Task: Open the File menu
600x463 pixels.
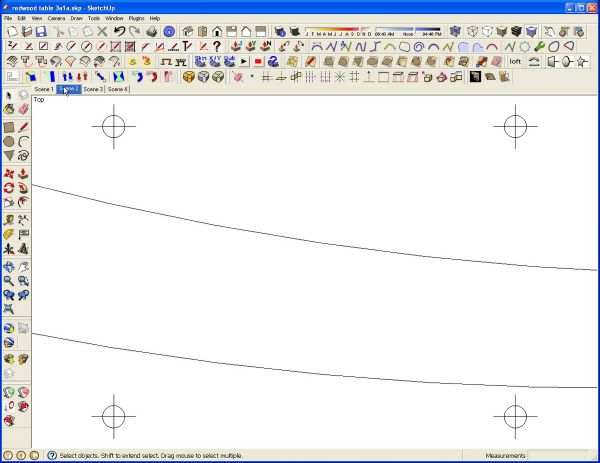Action: click(x=8, y=18)
